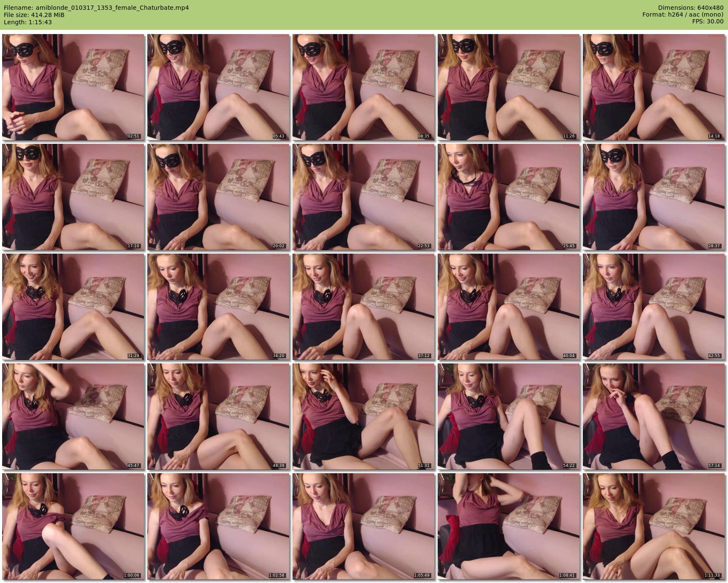Select the frame at 11:26
Screen dimensions: 728x583
pyautogui.click(x=509, y=87)
